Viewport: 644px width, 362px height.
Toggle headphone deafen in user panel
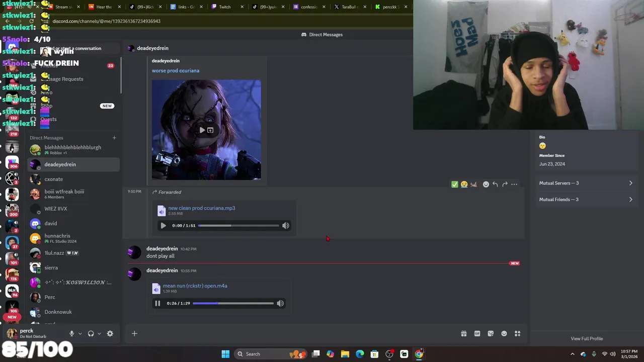tap(91, 333)
